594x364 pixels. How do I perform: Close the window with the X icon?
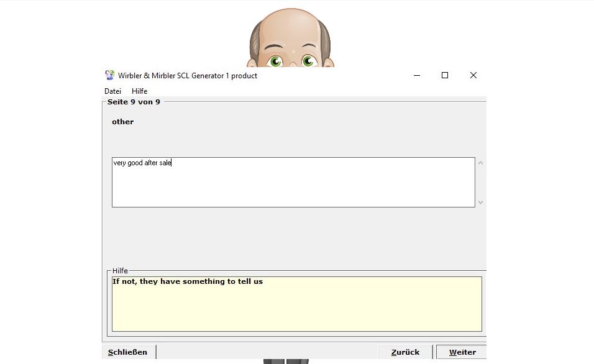point(473,75)
